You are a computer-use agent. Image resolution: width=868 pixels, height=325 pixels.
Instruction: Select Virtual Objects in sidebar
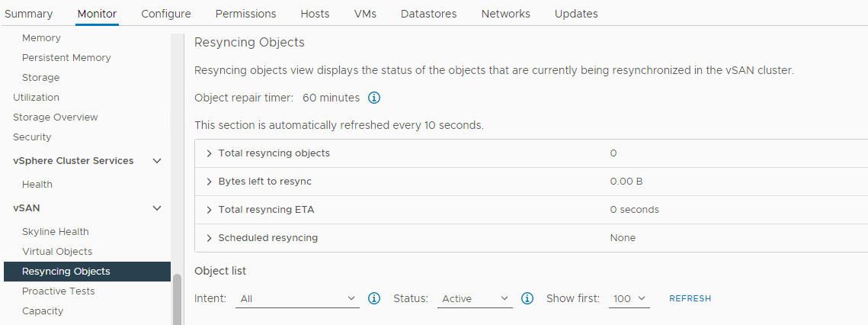click(57, 252)
